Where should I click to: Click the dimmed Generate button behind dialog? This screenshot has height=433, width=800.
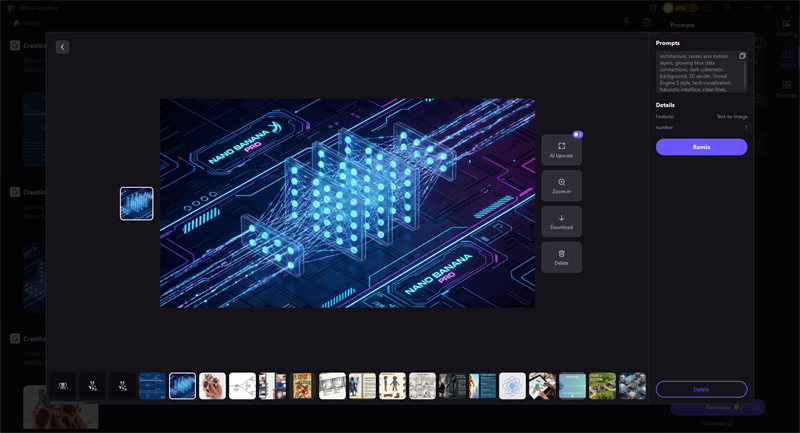pos(718,407)
